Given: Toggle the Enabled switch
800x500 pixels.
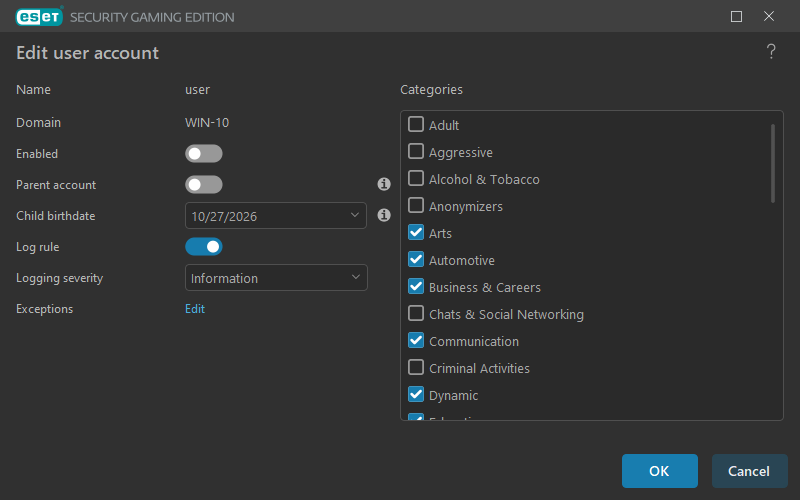Looking at the screenshot, I should tap(204, 154).
